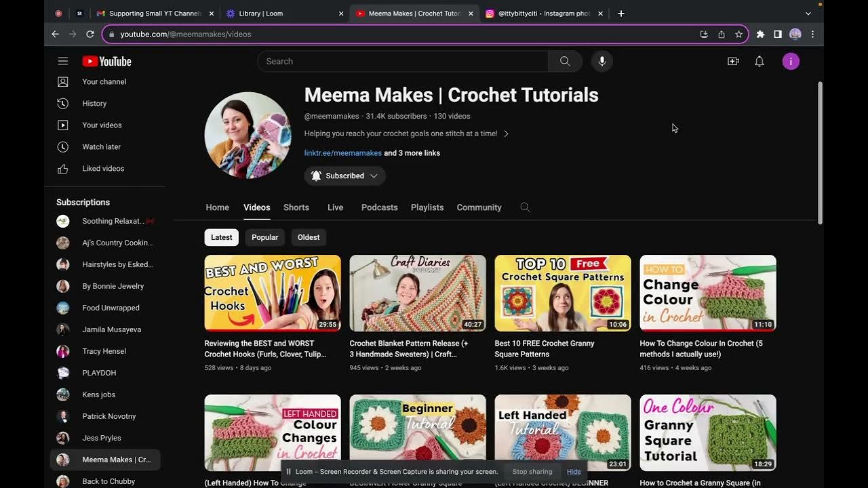
Task: Click in the YouTube search field
Action: (403, 61)
